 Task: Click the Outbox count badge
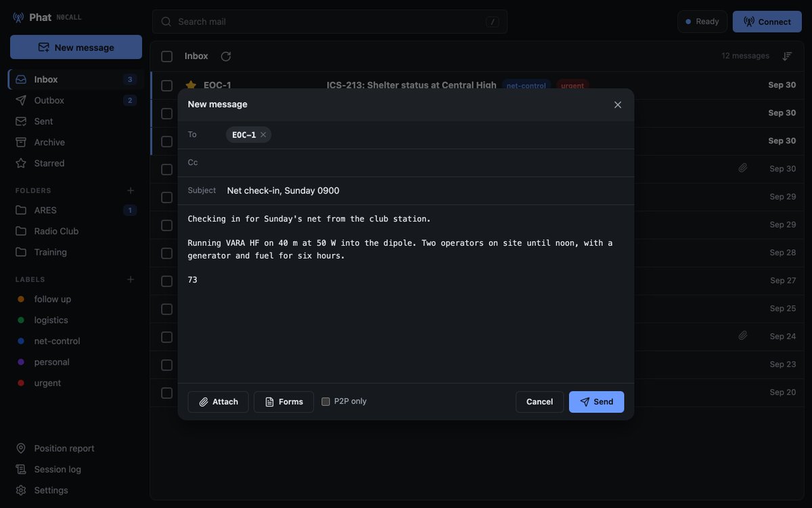click(x=130, y=100)
